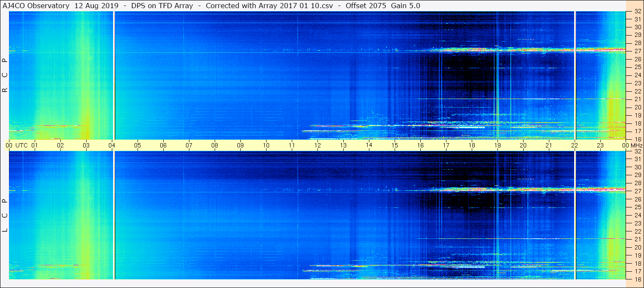
Task: Click the Offset 2075 text in header
Action: tap(371, 6)
